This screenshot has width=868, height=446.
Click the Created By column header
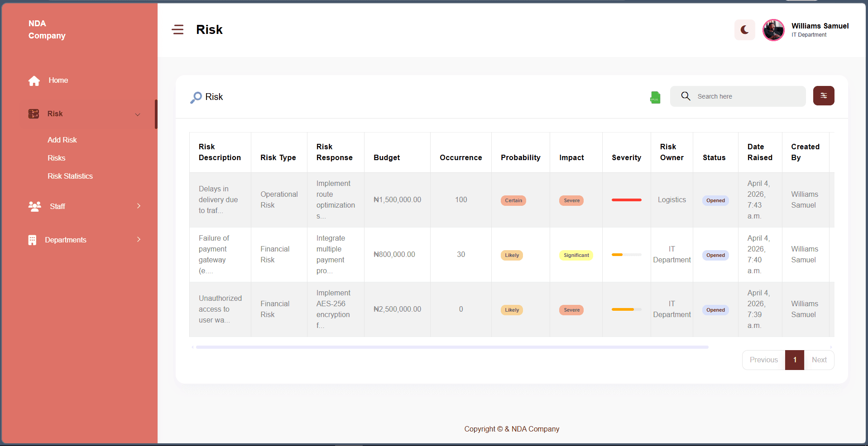tap(805, 152)
